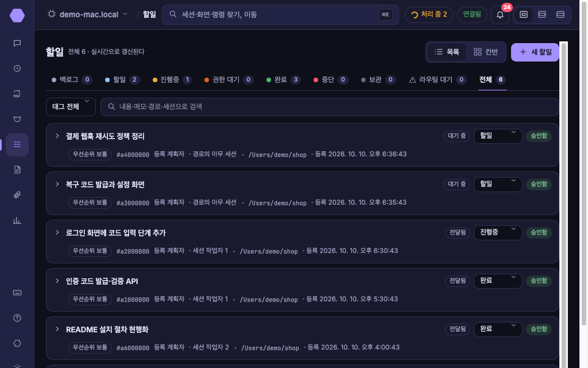Image resolution: width=588 pixels, height=368 pixels.
Task: Click the ⌘K shortcut hint in search
Action: [x=385, y=14]
